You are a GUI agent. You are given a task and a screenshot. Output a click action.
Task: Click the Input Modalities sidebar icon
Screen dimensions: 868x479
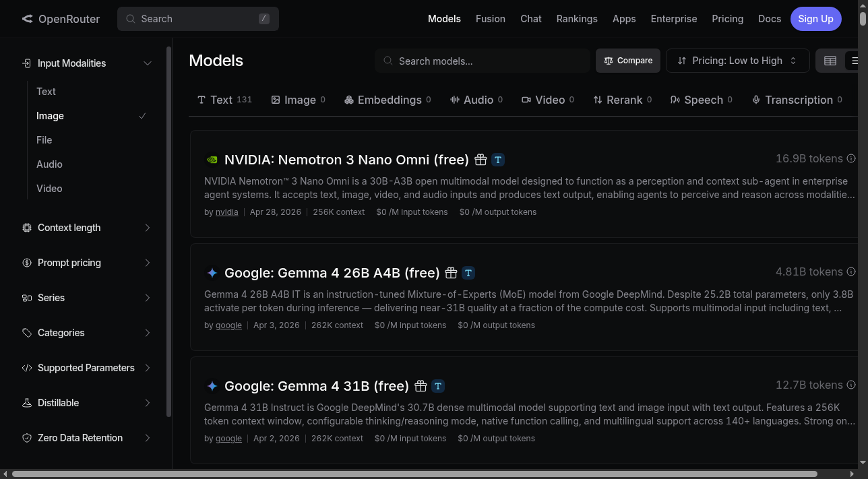27,63
